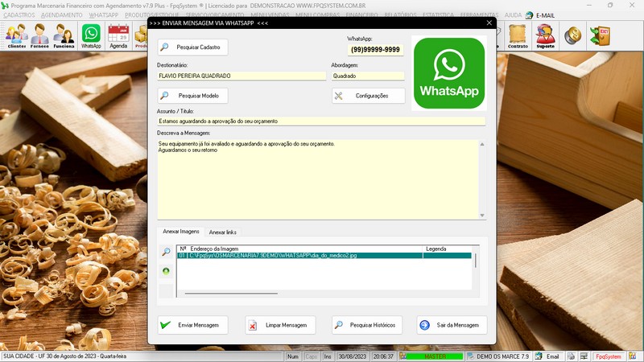Click the image list vertical scrollbar
The image size is (644, 362).
click(x=476, y=261)
